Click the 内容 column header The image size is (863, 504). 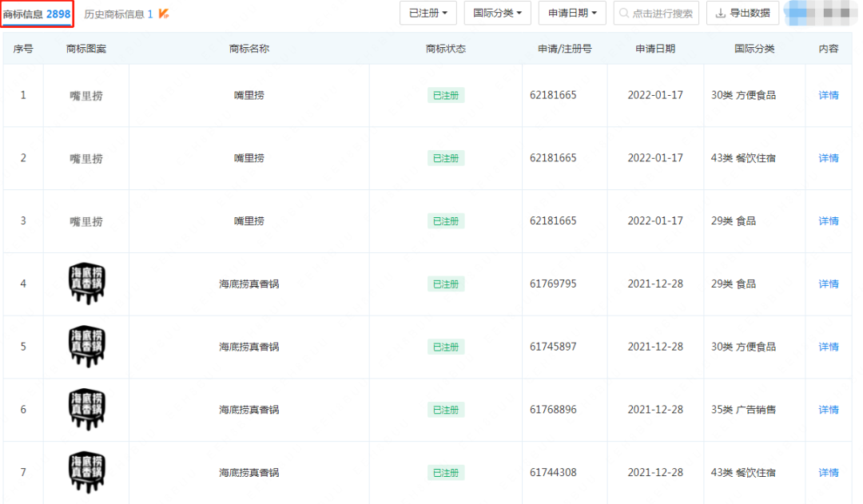pos(829,49)
